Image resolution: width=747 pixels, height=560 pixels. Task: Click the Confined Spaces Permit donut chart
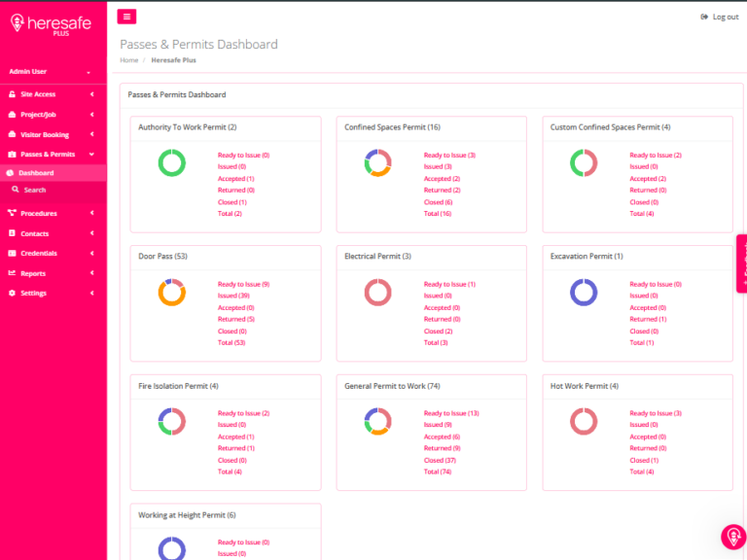click(x=377, y=163)
